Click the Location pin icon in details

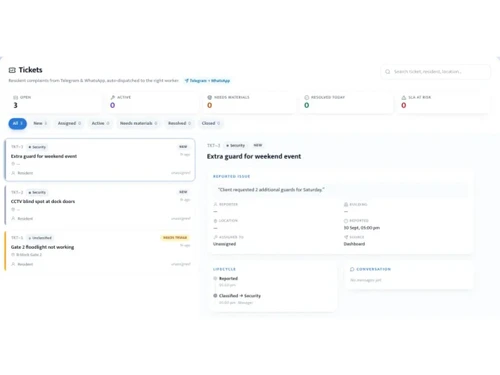(215, 221)
